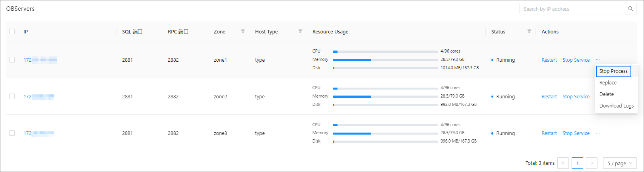644x172 pixels.
Task: Check the zone3 server row checkbox
Action: click(x=12, y=133)
